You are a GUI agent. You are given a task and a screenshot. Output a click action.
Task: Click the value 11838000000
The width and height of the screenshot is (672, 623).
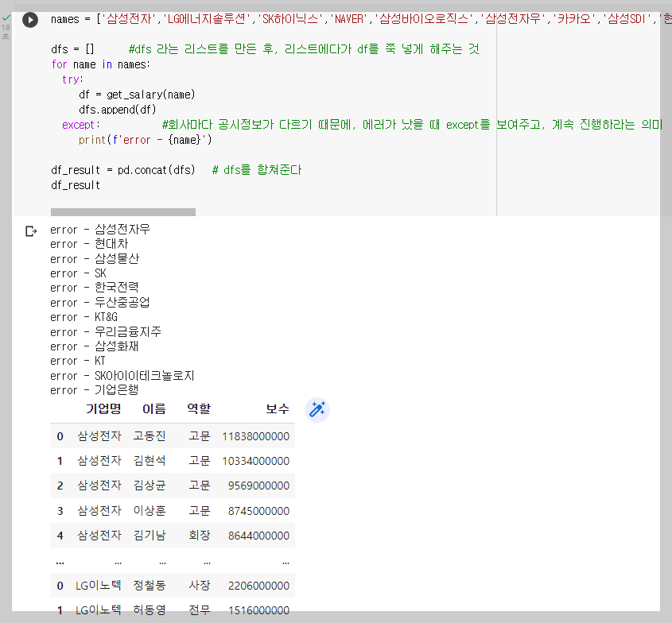(255, 436)
